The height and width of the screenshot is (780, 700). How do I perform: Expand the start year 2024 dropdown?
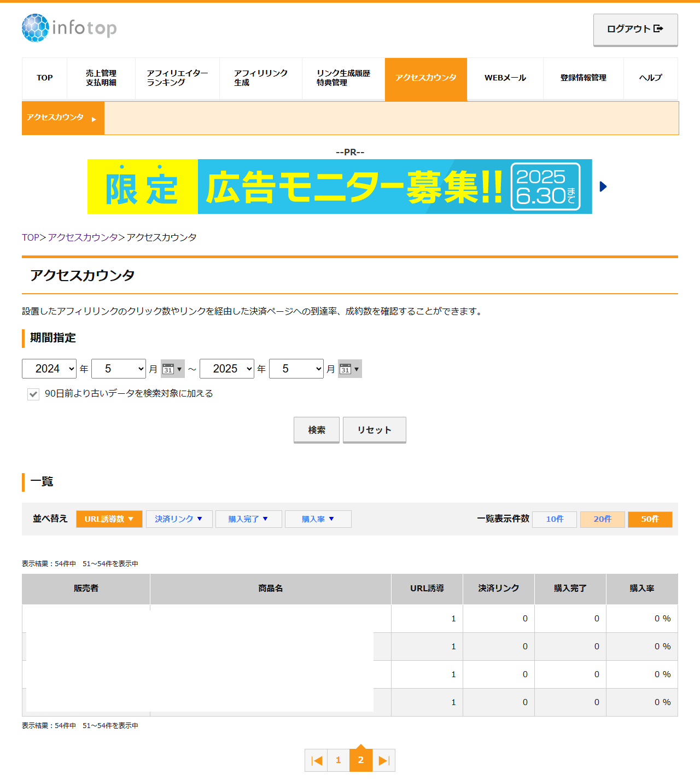click(x=49, y=369)
